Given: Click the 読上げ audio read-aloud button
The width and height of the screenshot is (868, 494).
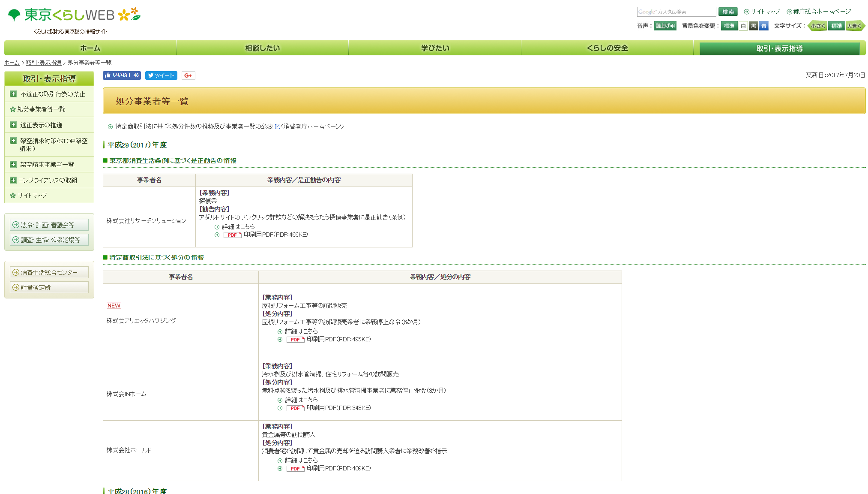Looking at the screenshot, I should (665, 26).
